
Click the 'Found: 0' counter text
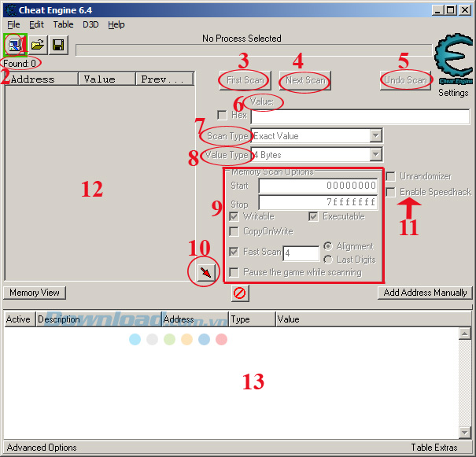coord(20,64)
